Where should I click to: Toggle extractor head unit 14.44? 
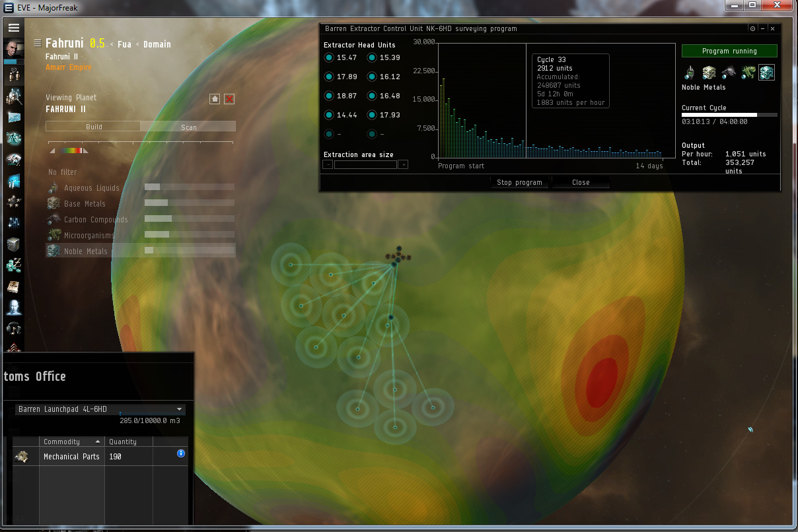pos(329,116)
